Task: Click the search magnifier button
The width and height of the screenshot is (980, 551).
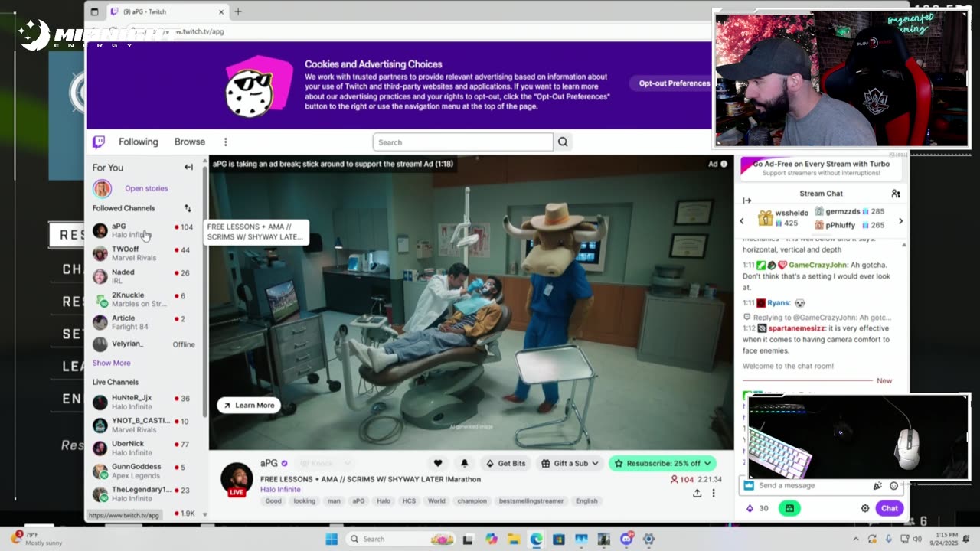Action: click(x=563, y=142)
